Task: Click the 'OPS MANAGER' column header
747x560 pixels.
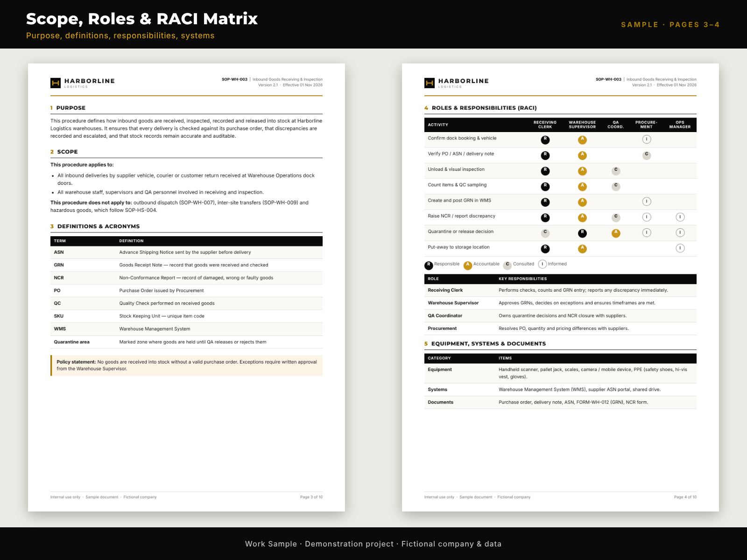Action: (680, 125)
